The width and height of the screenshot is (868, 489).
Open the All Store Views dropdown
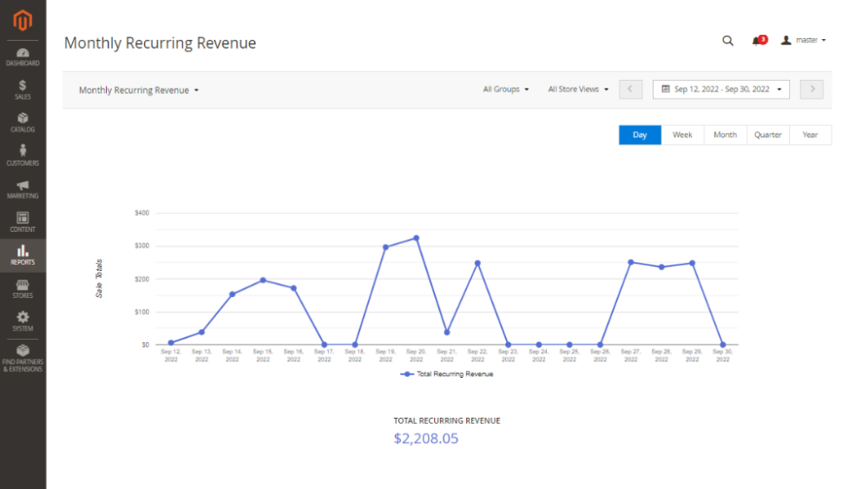tap(578, 89)
